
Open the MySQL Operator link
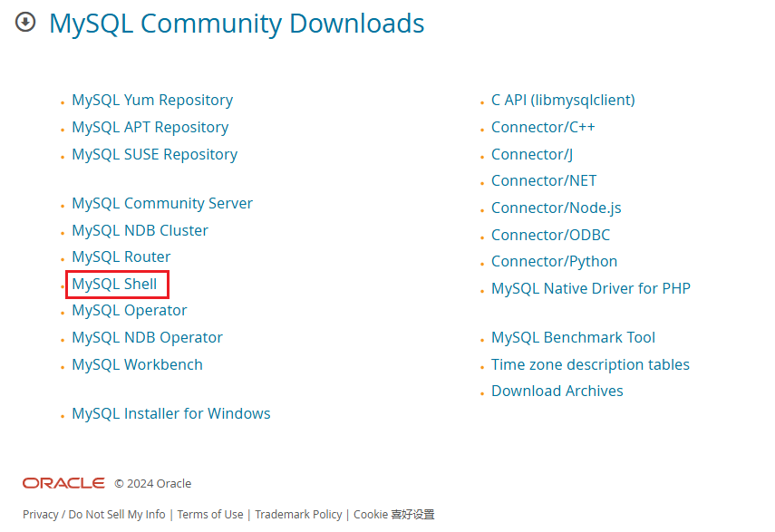coord(130,311)
